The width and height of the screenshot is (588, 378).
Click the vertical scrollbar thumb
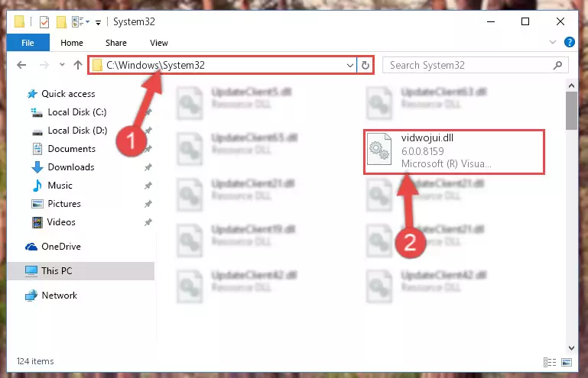point(571,111)
